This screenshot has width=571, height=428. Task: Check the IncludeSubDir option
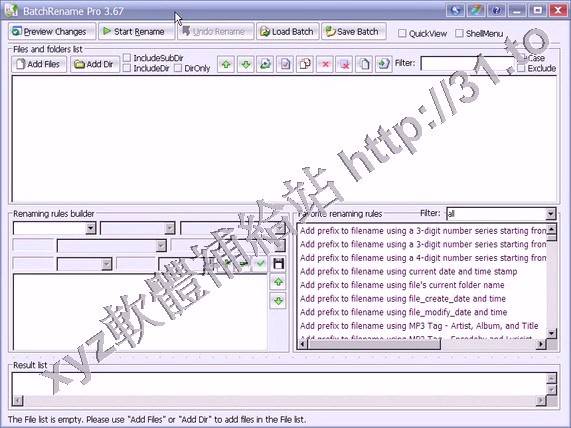(127, 58)
